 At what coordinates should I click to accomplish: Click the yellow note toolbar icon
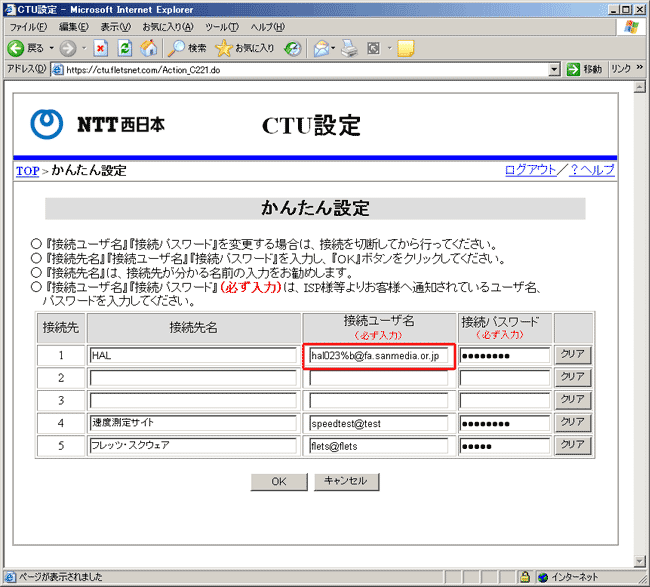click(405, 49)
